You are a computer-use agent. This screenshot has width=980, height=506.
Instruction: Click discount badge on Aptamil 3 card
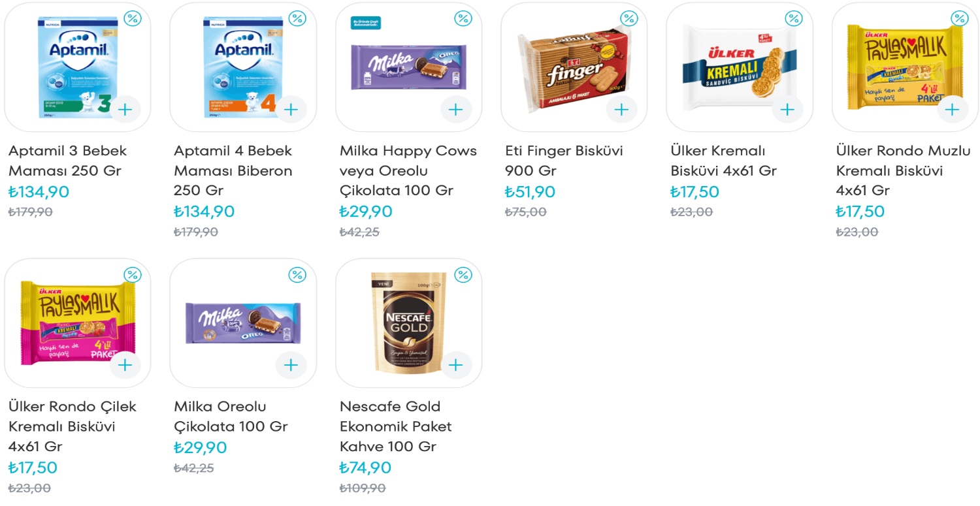[133, 18]
